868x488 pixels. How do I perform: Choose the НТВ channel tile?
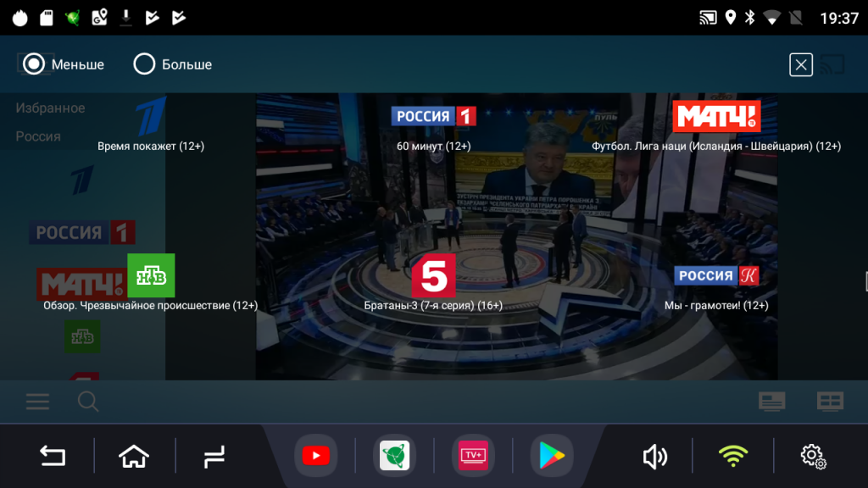point(151,276)
